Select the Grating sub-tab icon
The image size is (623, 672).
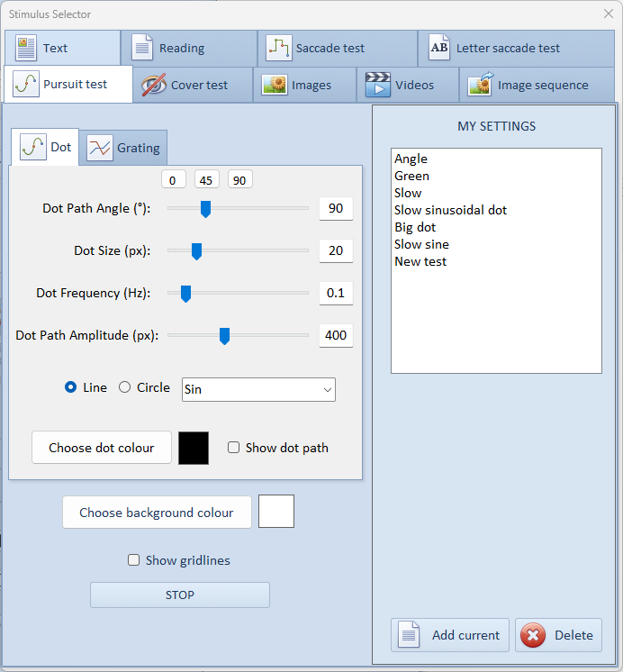coord(100,148)
